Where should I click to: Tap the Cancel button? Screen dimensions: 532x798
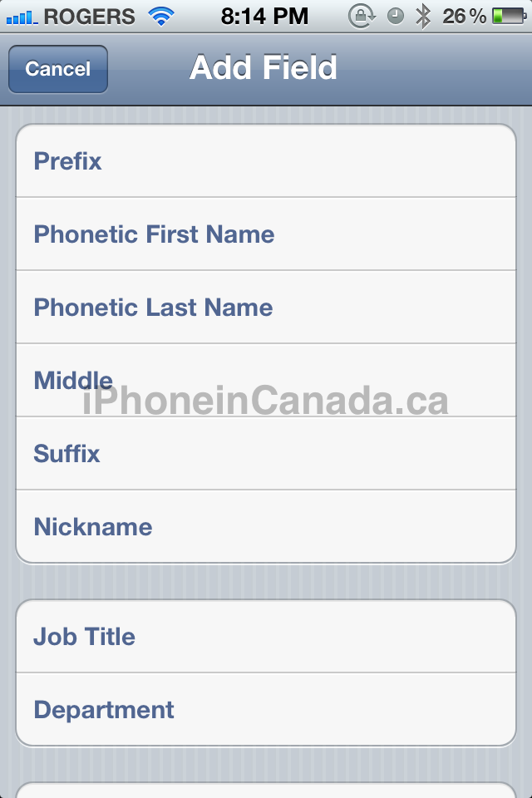58,69
